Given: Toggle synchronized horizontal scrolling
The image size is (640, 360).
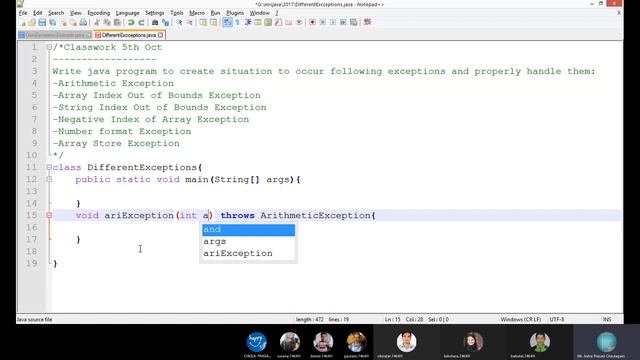Looking at the screenshot, I should (x=213, y=22).
